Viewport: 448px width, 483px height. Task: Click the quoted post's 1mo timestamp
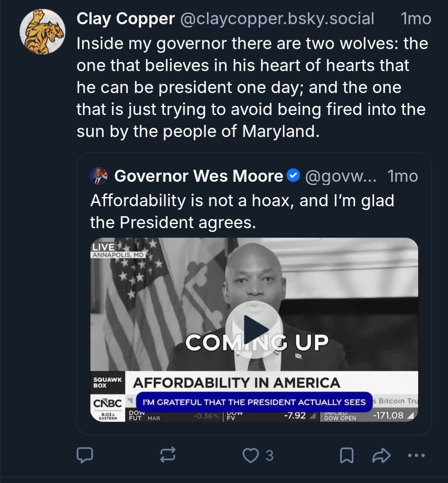point(402,176)
